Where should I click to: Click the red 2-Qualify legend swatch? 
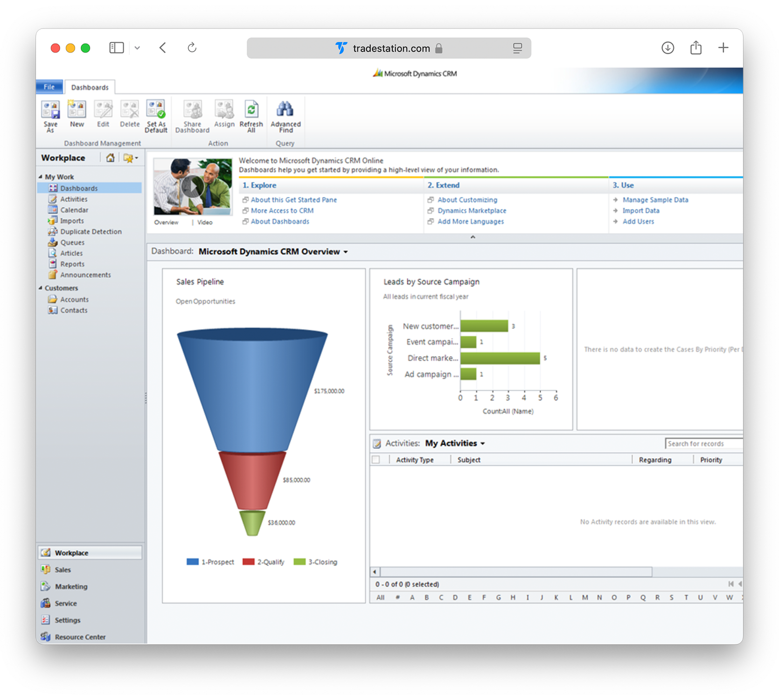tap(248, 561)
